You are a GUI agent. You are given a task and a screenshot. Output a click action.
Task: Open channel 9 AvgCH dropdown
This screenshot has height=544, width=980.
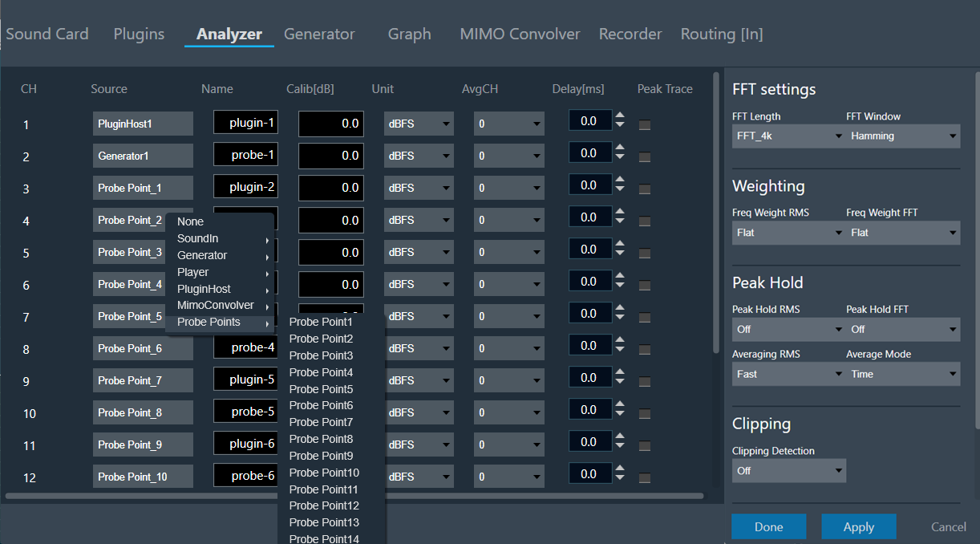pos(509,380)
